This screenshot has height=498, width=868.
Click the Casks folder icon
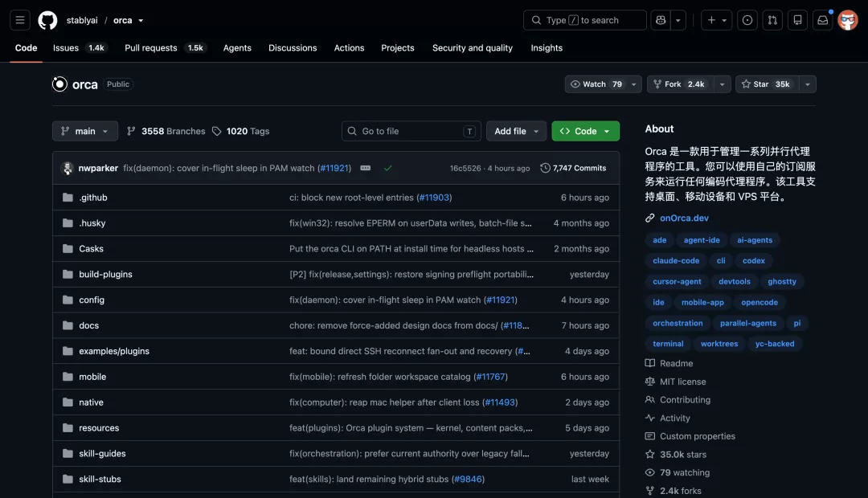tap(68, 248)
